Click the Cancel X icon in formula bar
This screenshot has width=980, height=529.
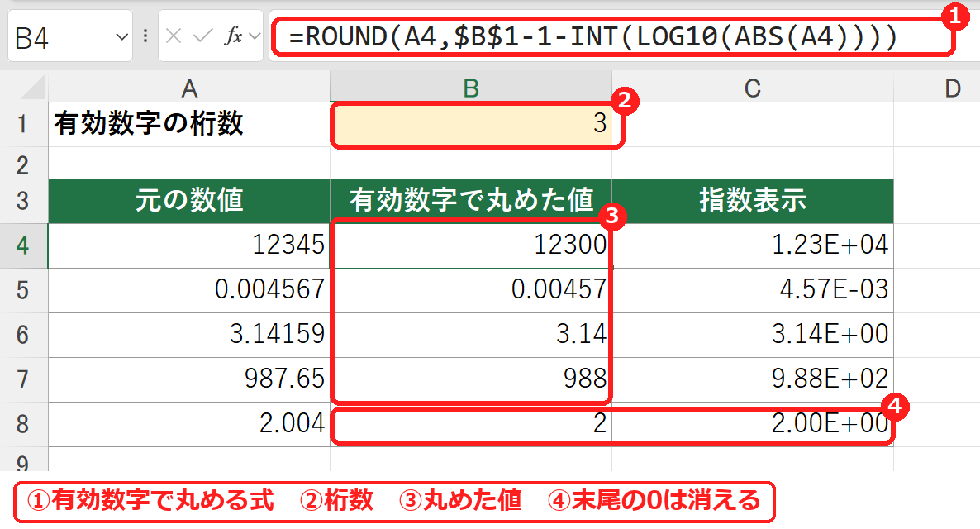coord(174,36)
